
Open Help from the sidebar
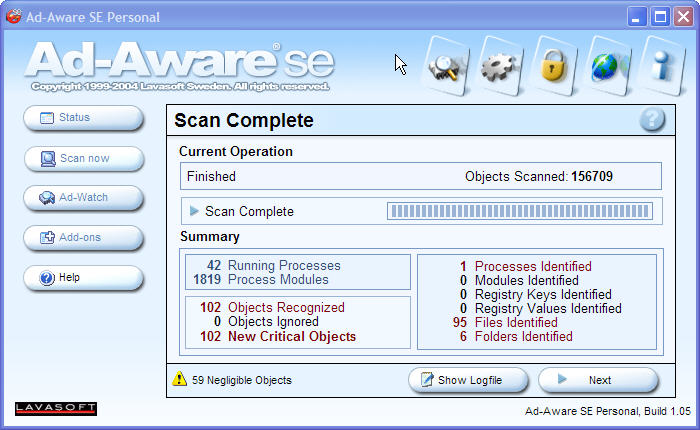83,278
